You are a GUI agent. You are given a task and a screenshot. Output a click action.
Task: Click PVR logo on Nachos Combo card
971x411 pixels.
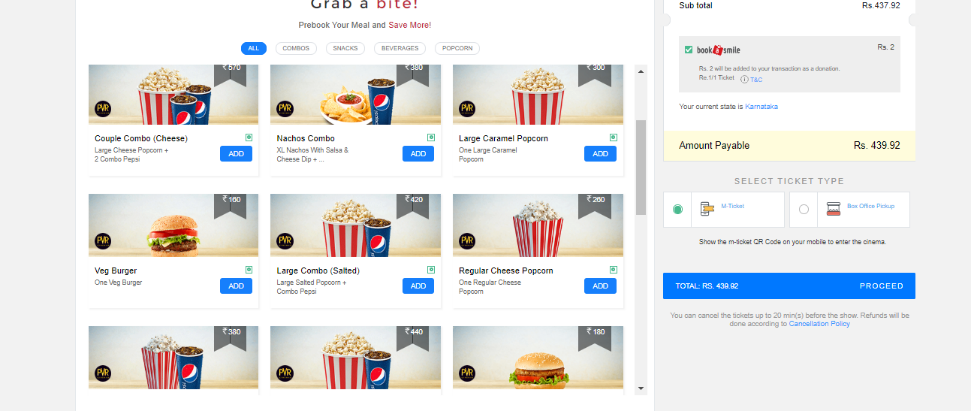(285, 109)
